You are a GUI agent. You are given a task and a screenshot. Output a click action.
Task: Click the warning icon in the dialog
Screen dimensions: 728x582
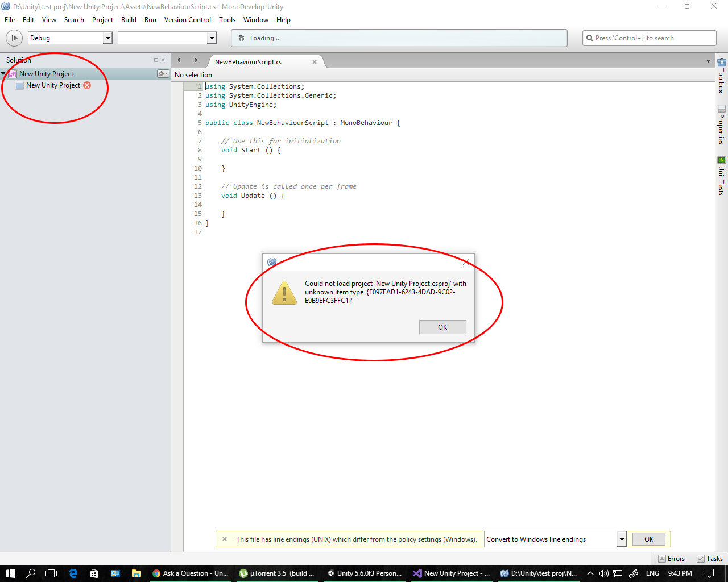[284, 292]
